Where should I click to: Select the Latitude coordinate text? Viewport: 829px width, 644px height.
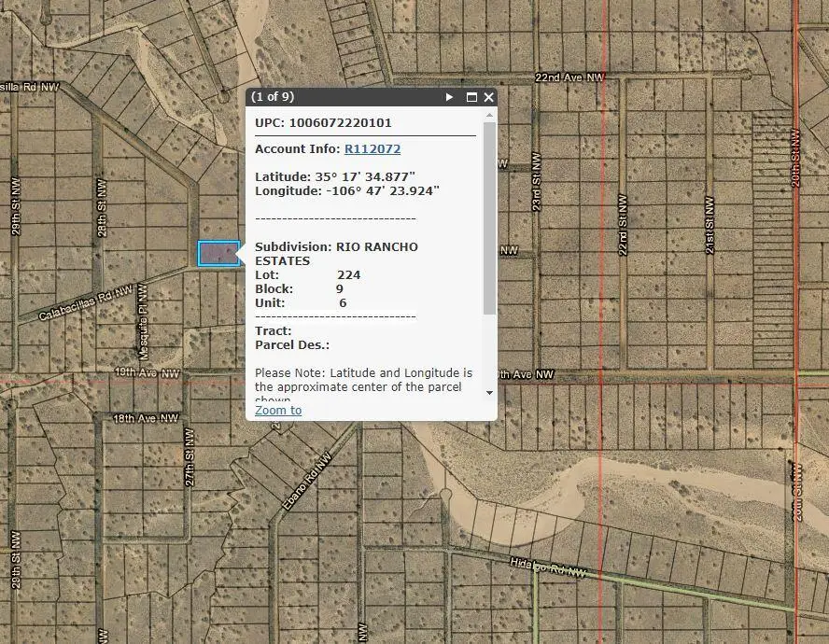coord(338,176)
